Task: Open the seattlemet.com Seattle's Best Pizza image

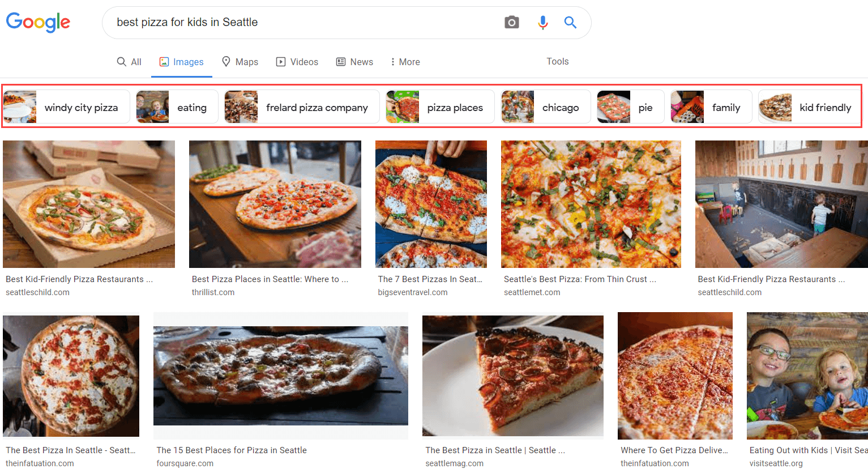Action: 591,204
